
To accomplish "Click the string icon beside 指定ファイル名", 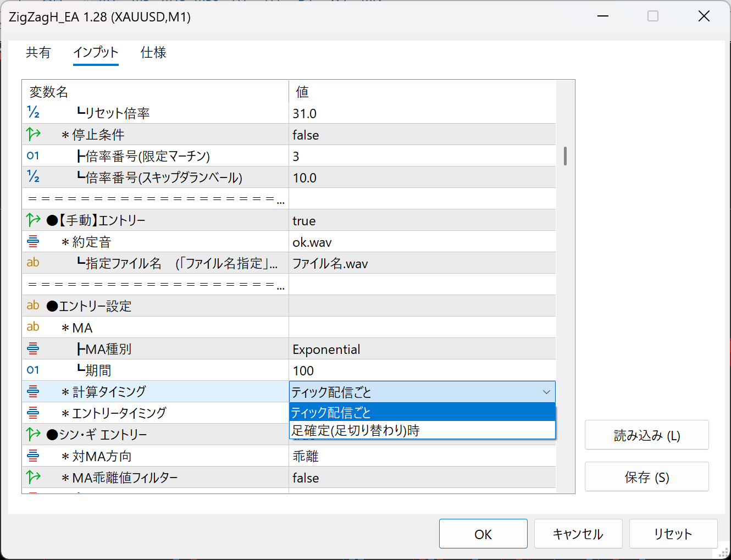I will pyautogui.click(x=33, y=263).
